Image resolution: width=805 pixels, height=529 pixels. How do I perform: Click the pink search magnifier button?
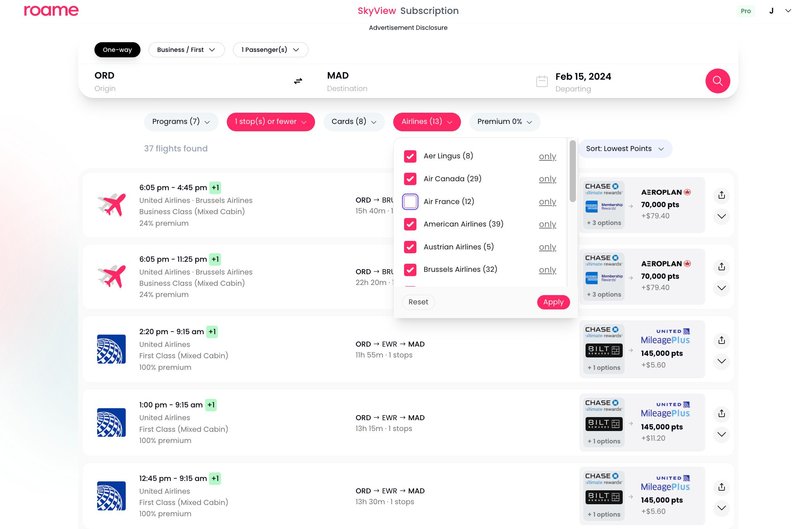(717, 81)
